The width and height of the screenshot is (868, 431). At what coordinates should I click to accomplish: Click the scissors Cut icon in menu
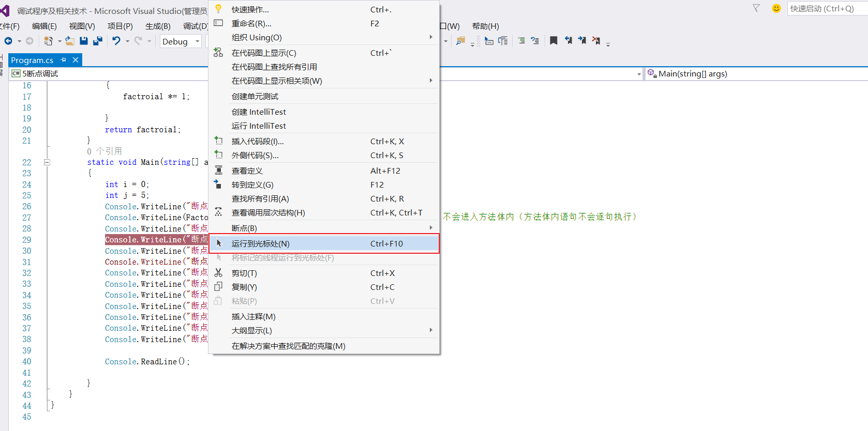coord(218,272)
